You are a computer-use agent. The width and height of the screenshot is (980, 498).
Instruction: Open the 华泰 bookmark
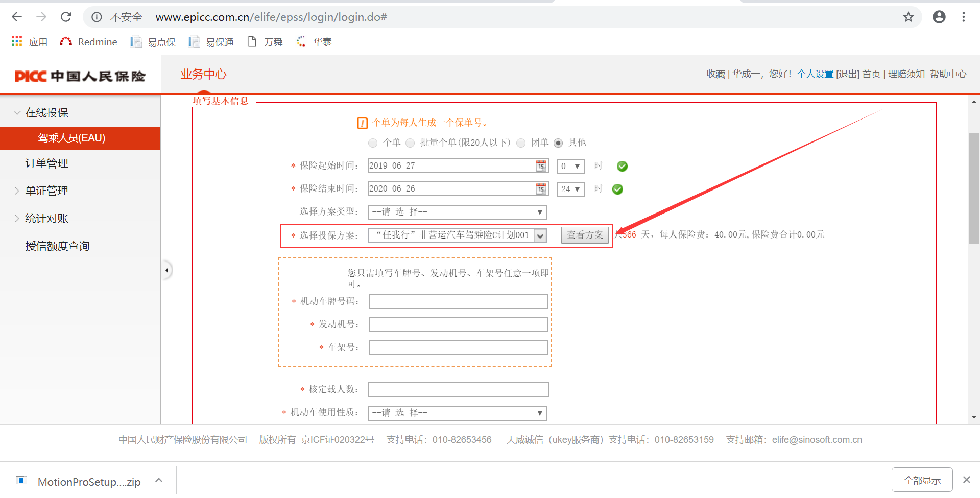point(314,42)
